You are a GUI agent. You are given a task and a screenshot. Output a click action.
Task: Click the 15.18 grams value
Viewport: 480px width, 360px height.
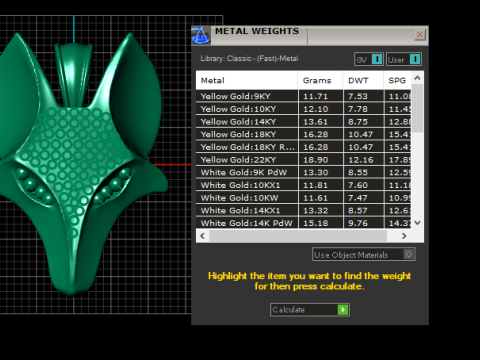(315, 223)
